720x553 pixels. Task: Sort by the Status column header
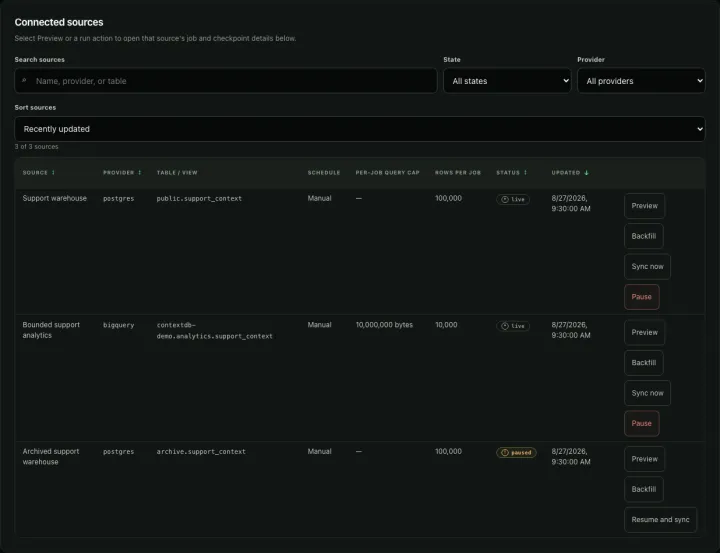point(512,173)
